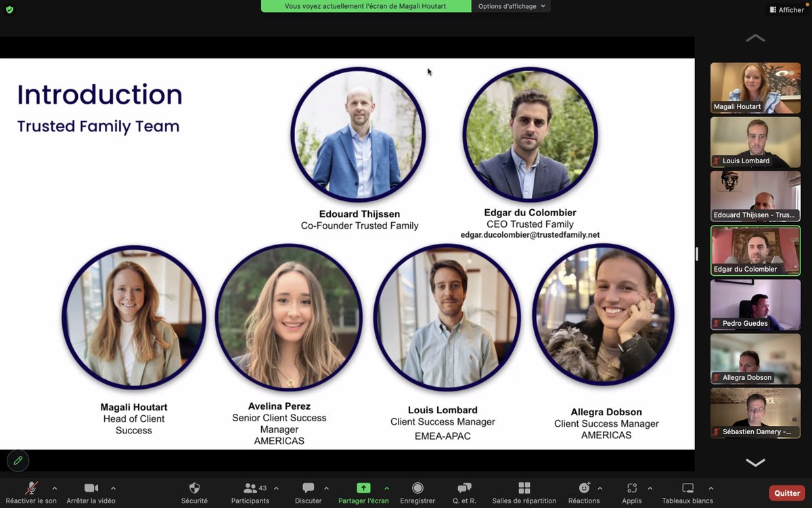Click edgar.ducolombier@trustedfamily.net email text
This screenshot has width=812, height=508.
coord(530,235)
